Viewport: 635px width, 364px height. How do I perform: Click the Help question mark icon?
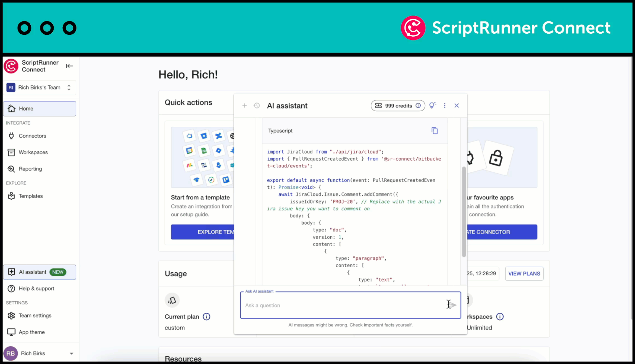point(11,289)
